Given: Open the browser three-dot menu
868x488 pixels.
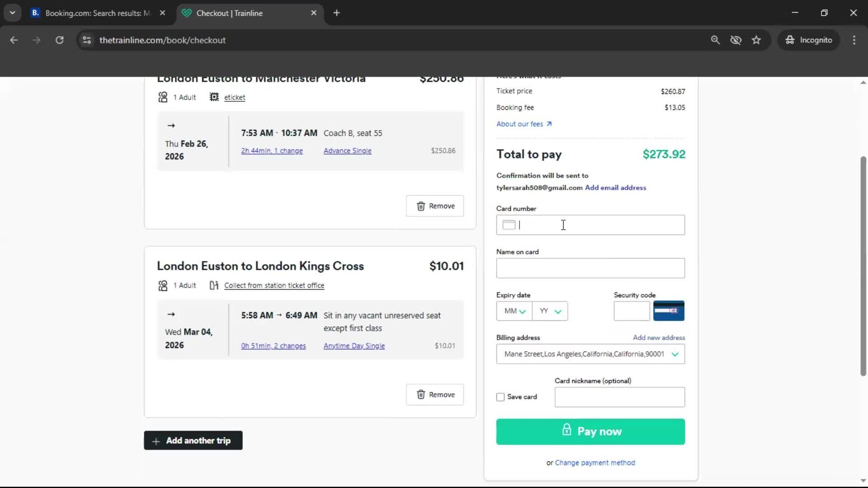Looking at the screenshot, I should [854, 40].
